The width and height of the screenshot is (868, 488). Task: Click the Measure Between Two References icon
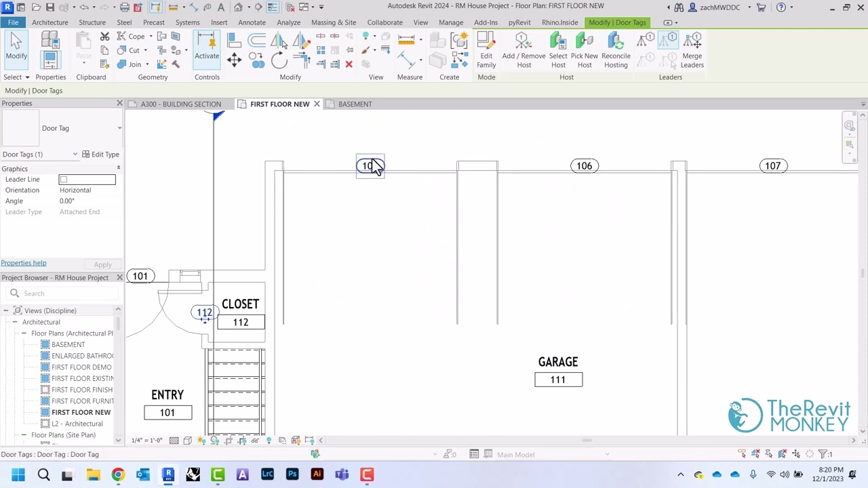click(x=174, y=7)
